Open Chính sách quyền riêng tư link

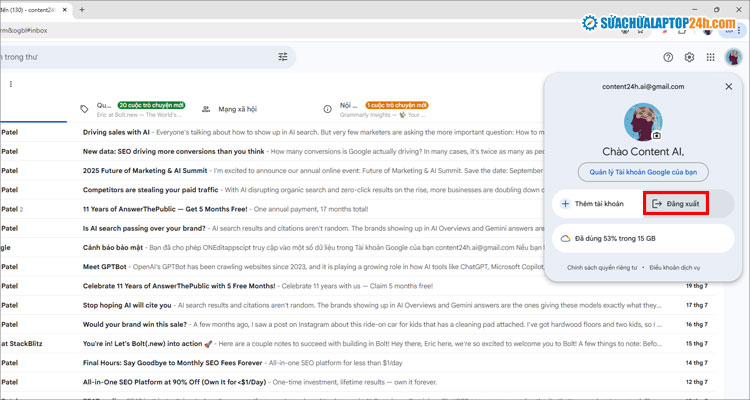(x=602, y=267)
